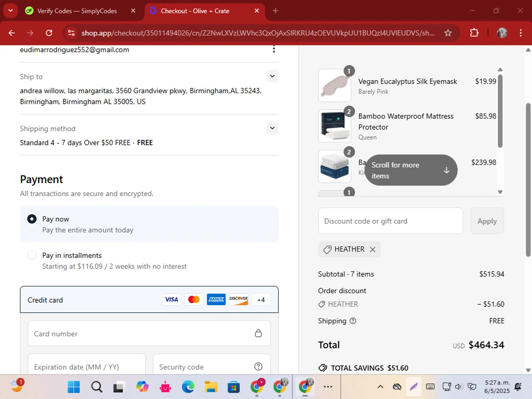Click the $239.98 item thumbnail
The image size is (532, 399).
[x=335, y=166]
